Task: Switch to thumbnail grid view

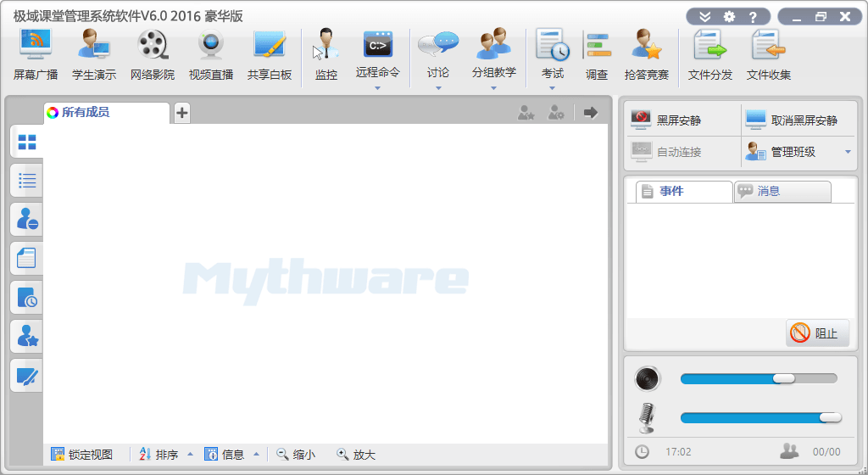Action: tap(26, 142)
